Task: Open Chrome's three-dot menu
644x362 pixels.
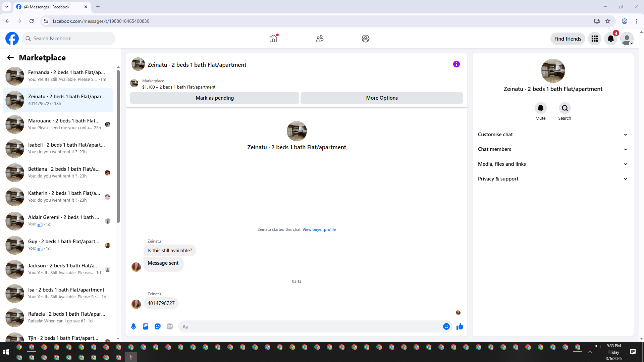Action: point(637,21)
